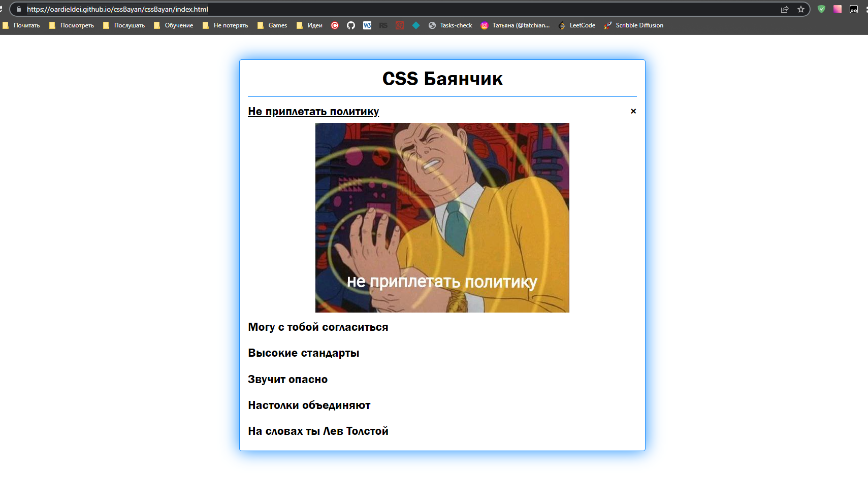Open the 'Обучение' bookmarks folder
This screenshot has height=479, width=868.
(x=174, y=25)
